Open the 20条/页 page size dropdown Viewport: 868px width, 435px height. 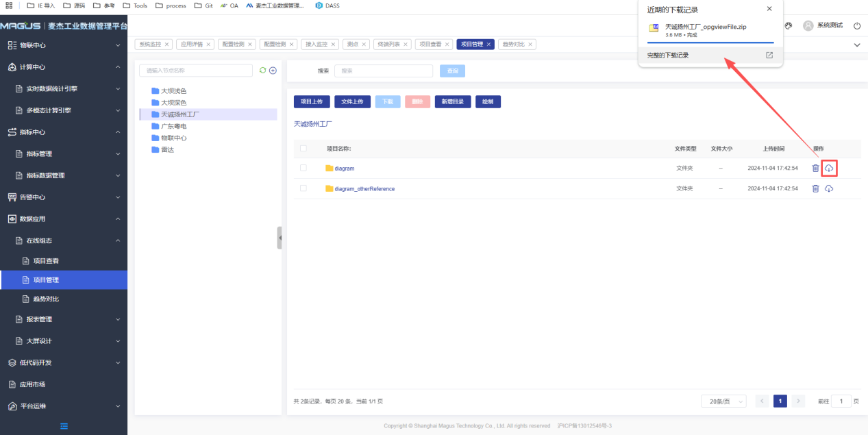pyautogui.click(x=723, y=401)
